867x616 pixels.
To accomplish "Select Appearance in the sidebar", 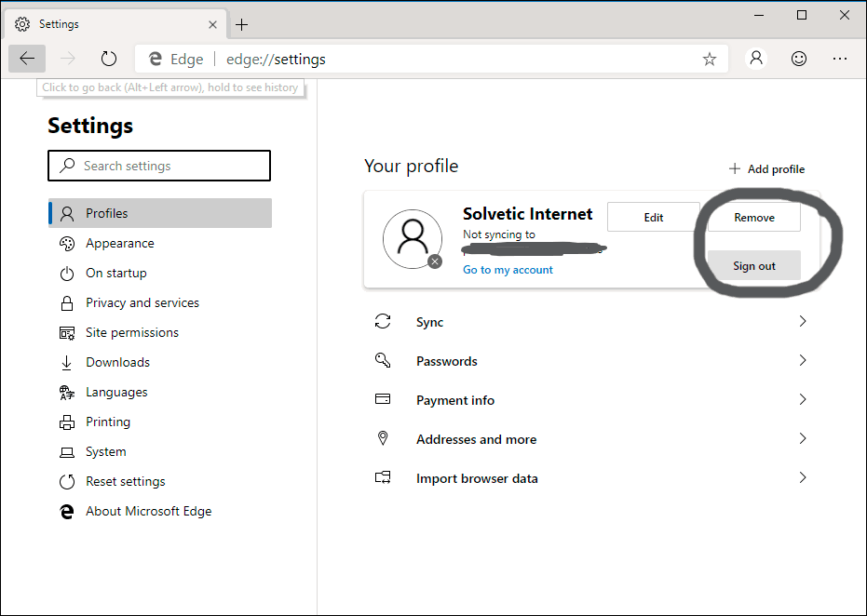I will pos(120,243).
